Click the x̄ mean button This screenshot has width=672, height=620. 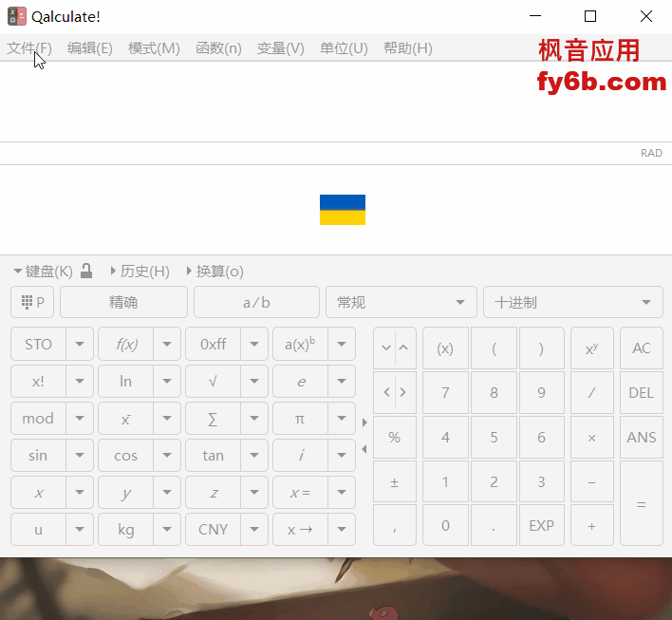[x=126, y=418]
